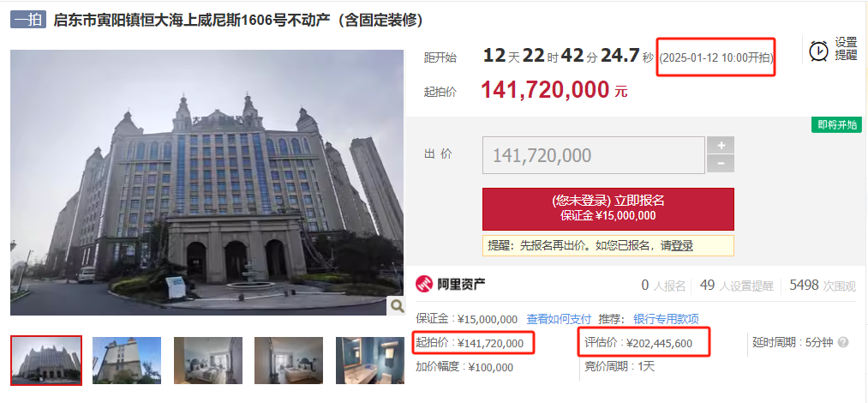
Task: Click the 设置提醒 text label
Action: 846,49
